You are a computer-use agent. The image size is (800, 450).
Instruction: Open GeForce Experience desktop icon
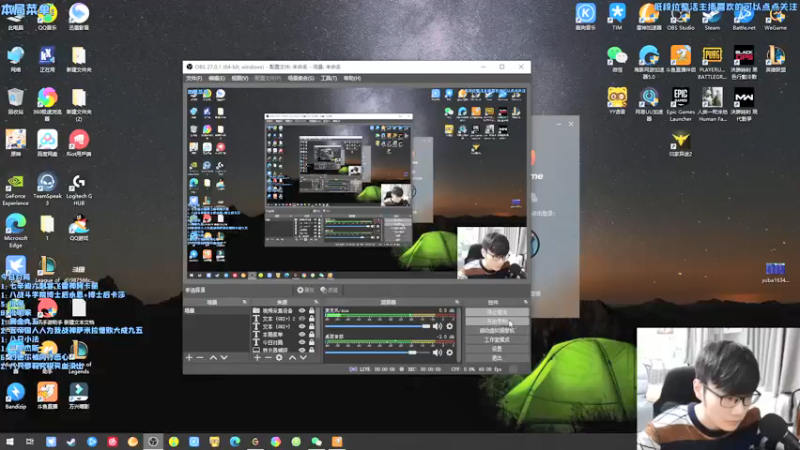[15, 189]
